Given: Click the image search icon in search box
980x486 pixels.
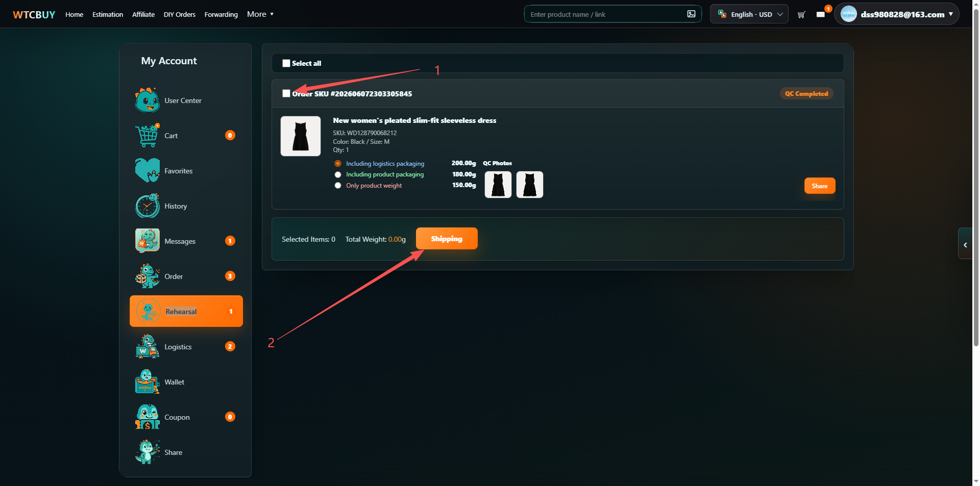Looking at the screenshot, I should coord(691,14).
